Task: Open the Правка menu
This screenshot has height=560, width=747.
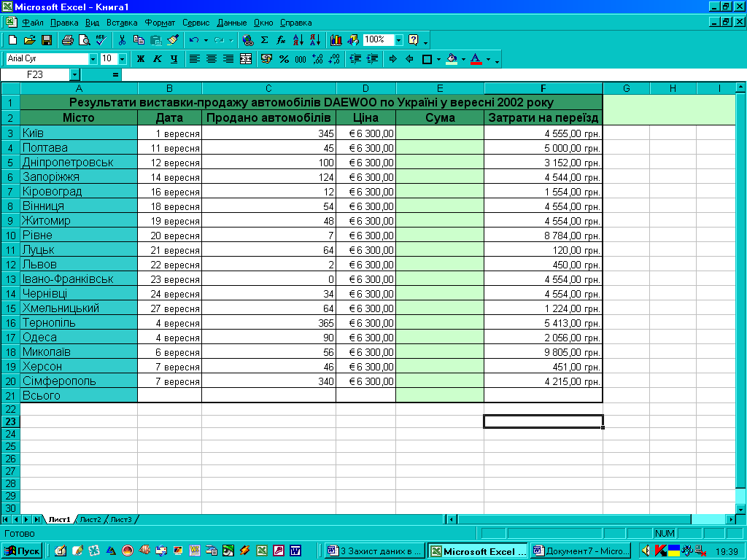Action: coord(64,23)
